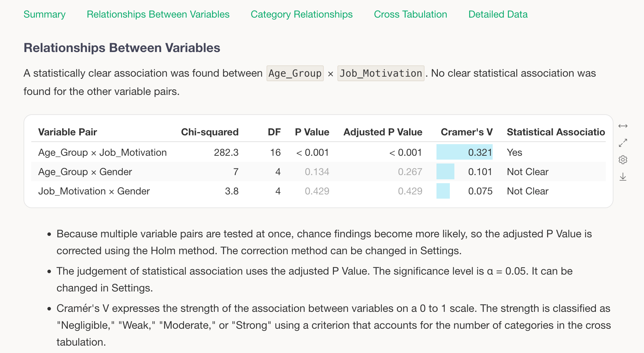Download the table using arrow icon
The width and height of the screenshot is (644, 353).
[x=623, y=176]
